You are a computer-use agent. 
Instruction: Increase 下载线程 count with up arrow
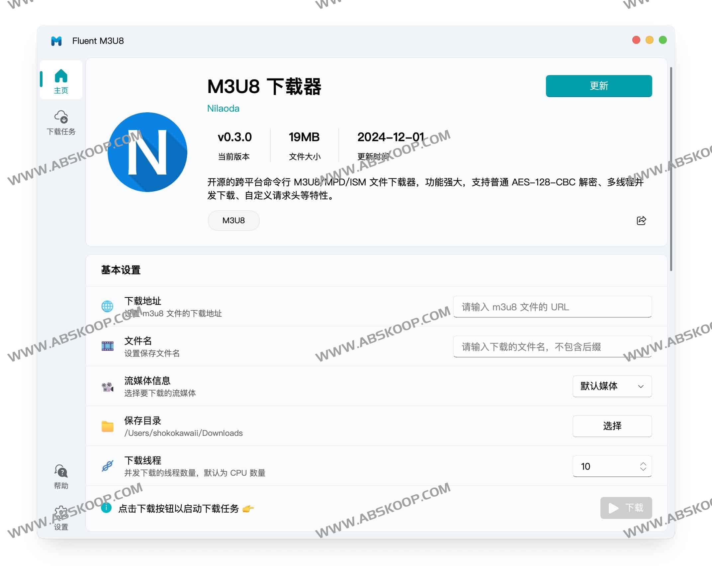click(x=643, y=463)
